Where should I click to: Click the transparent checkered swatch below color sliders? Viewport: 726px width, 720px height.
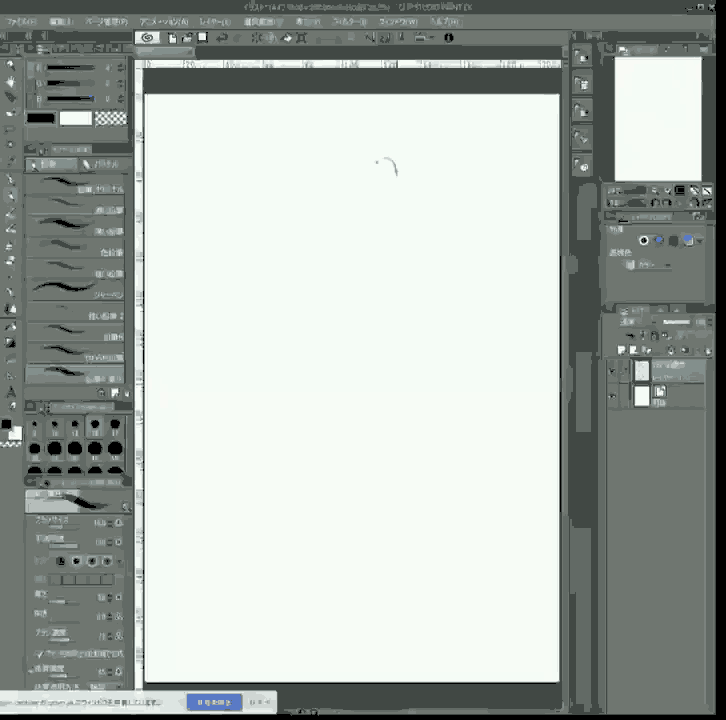(110, 118)
